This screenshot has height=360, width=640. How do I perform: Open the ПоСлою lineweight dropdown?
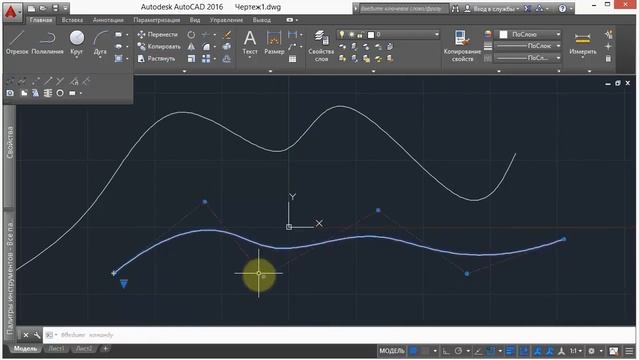point(529,46)
